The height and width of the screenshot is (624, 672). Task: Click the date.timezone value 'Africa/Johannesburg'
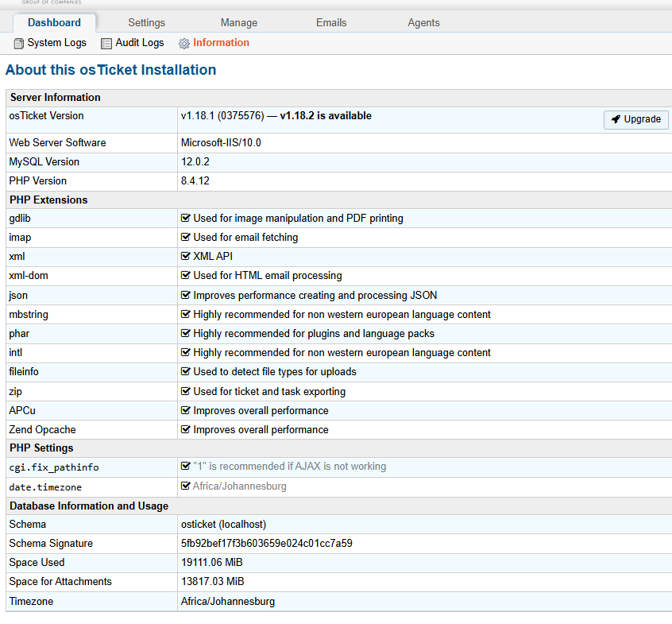240,486
